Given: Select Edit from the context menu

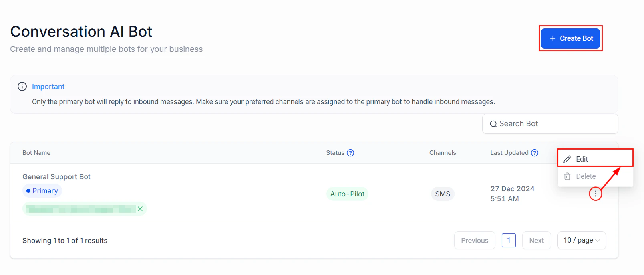Looking at the screenshot, I should [x=582, y=158].
